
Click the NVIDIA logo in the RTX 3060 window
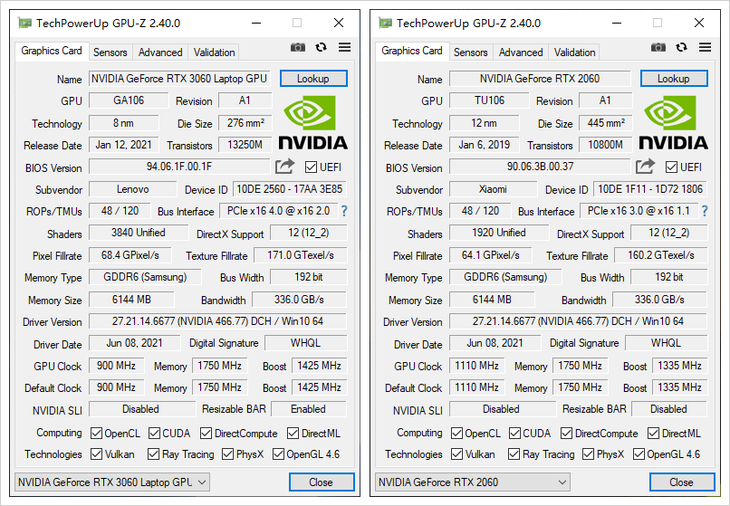(313, 122)
